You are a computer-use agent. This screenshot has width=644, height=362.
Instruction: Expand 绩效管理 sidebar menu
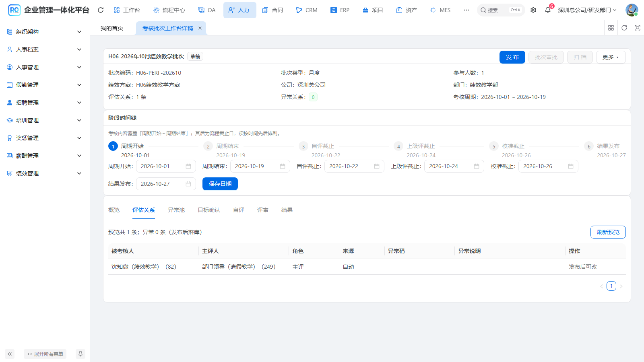(45, 173)
